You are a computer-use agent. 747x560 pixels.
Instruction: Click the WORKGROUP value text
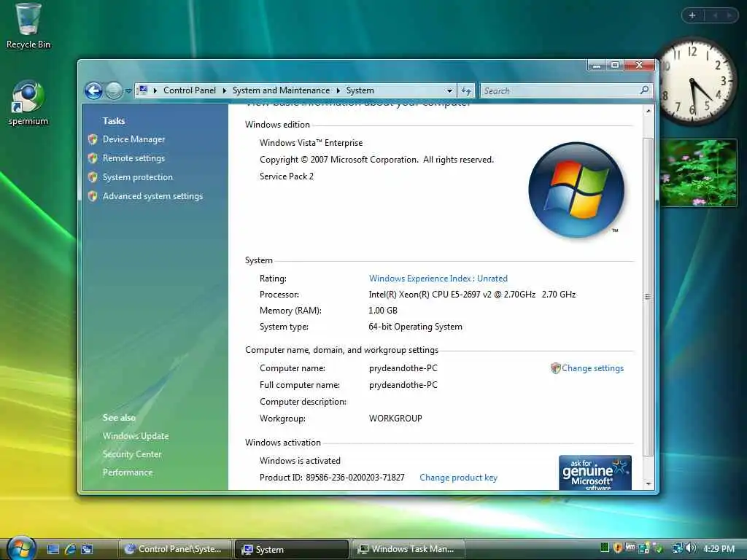(x=395, y=418)
